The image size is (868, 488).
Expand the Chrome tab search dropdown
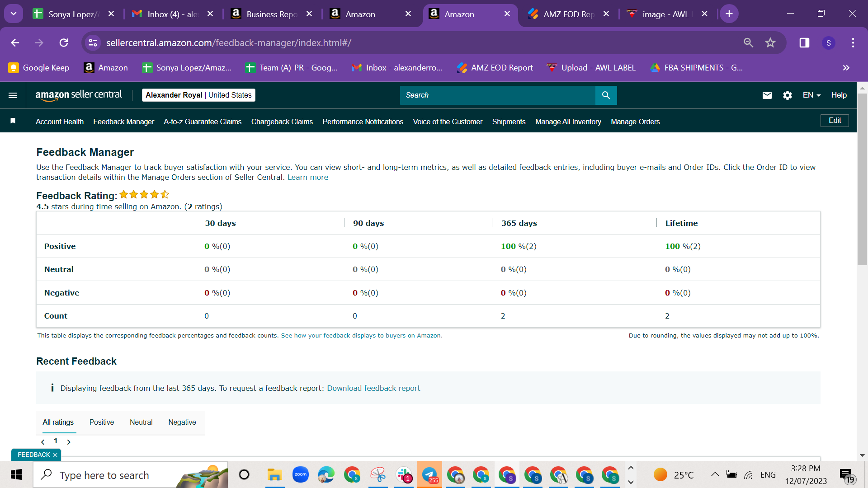click(x=14, y=14)
